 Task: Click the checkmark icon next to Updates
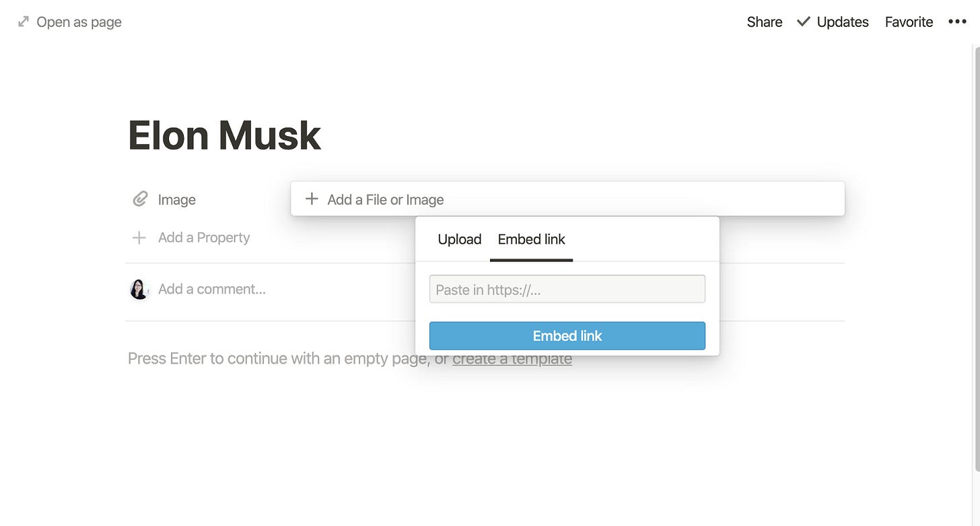click(803, 22)
